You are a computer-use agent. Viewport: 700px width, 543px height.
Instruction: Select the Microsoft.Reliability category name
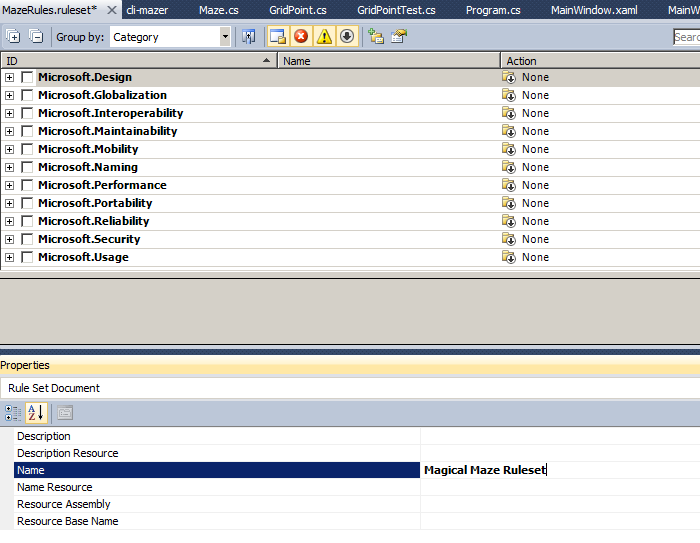click(94, 221)
